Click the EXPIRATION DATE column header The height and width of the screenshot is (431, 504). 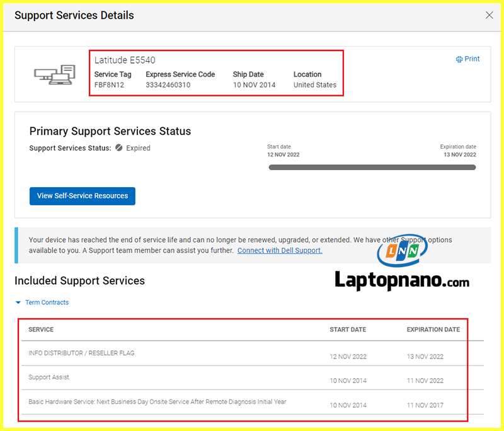pos(433,330)
